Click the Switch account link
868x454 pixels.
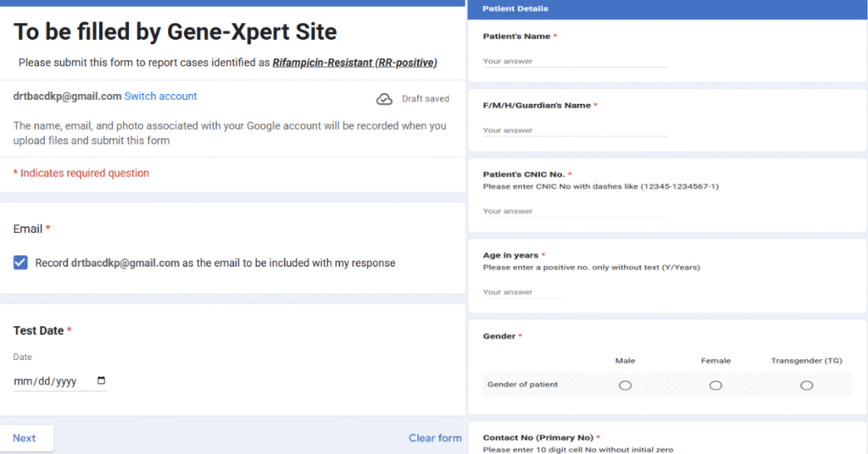160,97
